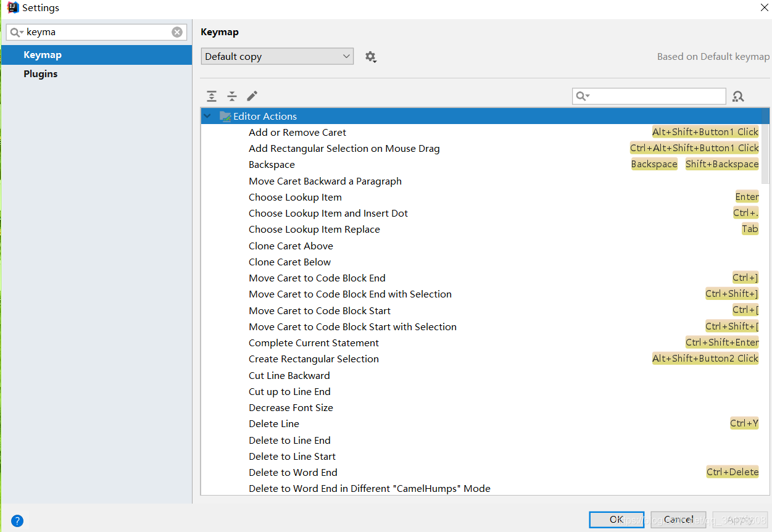Clear the settings search text
The width and height of the screenshot is (772, 532).
pyautogui.click(x=177, y=32)
